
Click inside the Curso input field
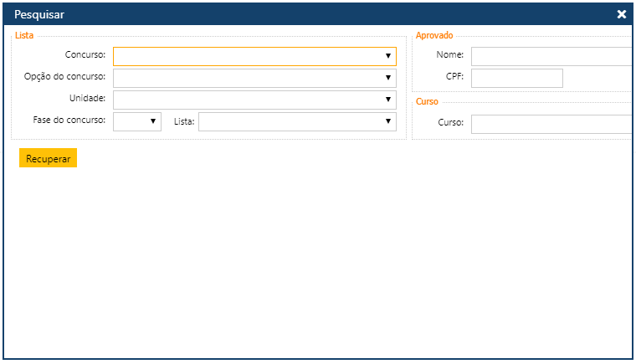551,124
